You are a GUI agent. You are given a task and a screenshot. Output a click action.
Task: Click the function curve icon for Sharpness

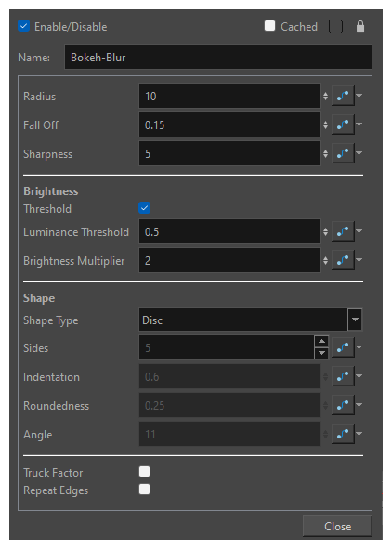pos(343,153)
